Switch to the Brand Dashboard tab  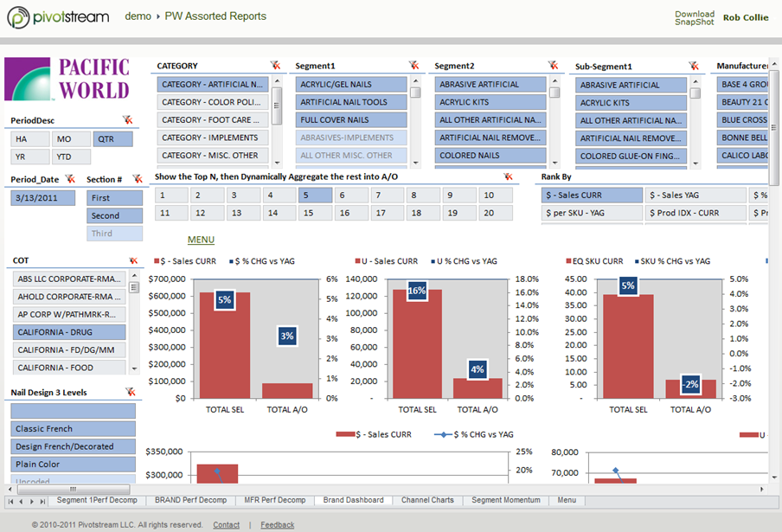pos(351,500)
